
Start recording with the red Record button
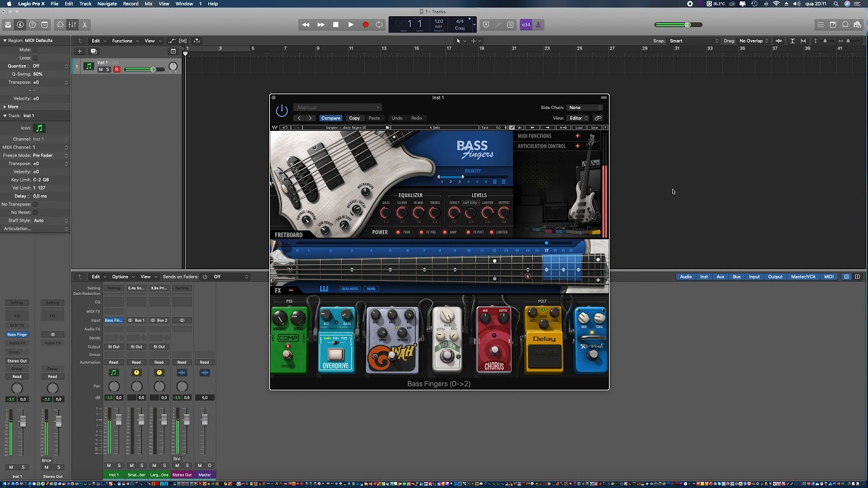366,25
